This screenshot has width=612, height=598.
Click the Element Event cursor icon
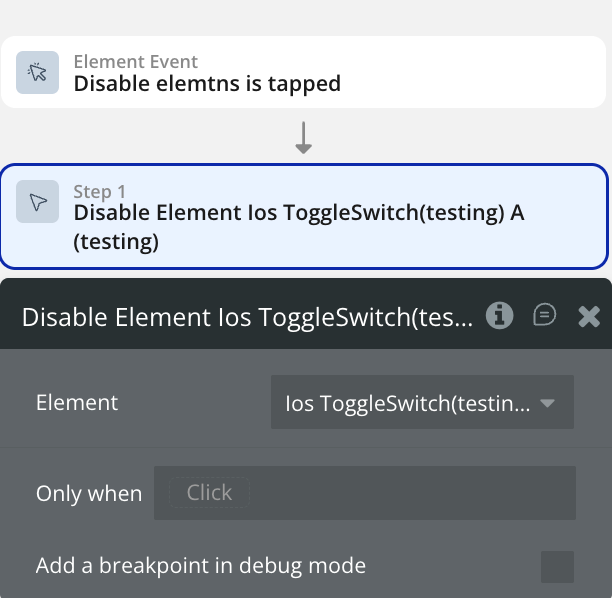tap(38, 72)
